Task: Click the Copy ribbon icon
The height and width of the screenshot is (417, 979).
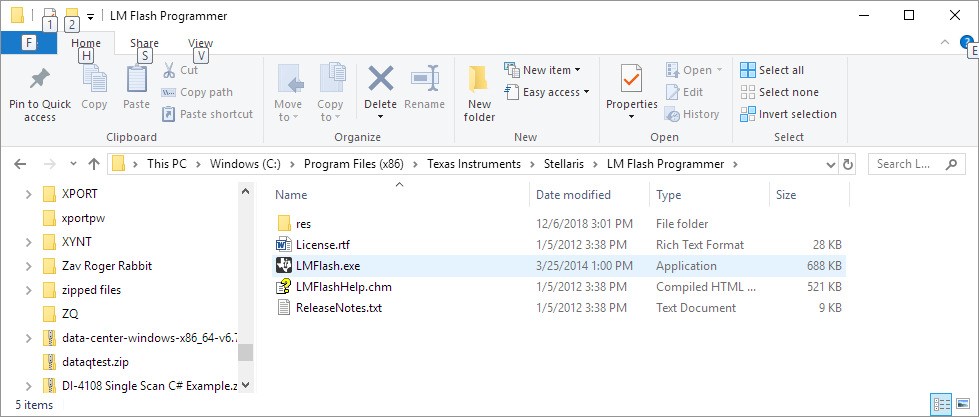Action: pos(94,80)
